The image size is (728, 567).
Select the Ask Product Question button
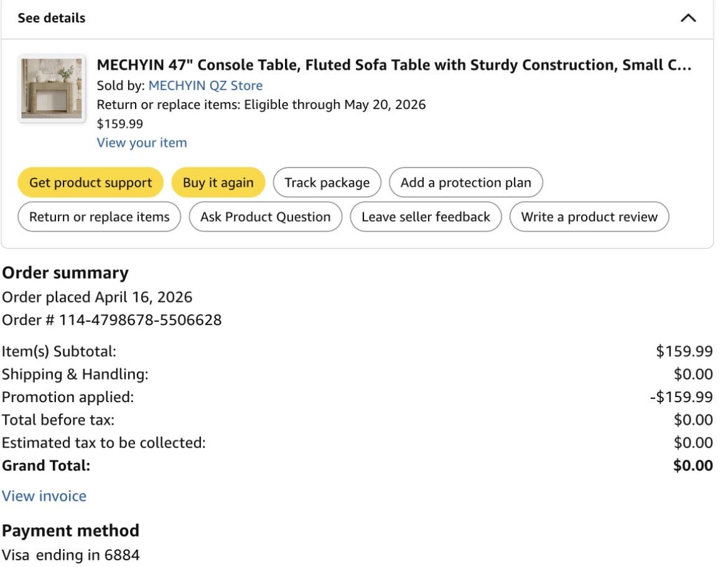click(x=265, y=217)
